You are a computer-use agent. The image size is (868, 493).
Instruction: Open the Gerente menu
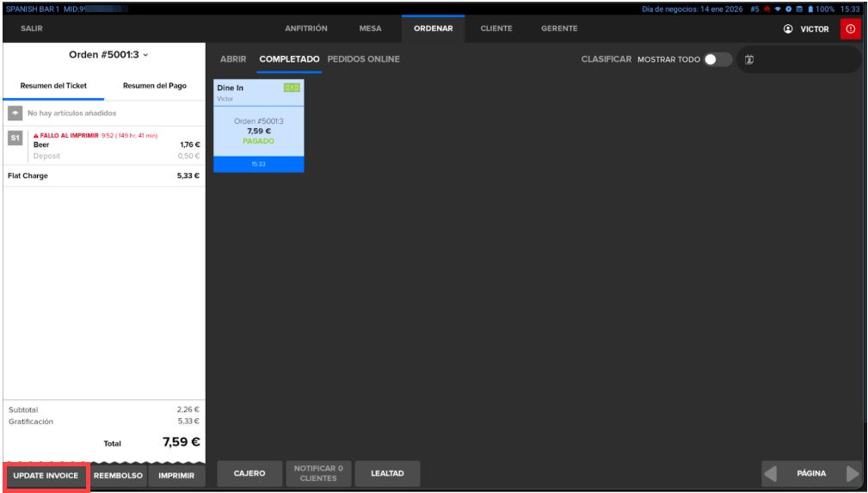559,28
